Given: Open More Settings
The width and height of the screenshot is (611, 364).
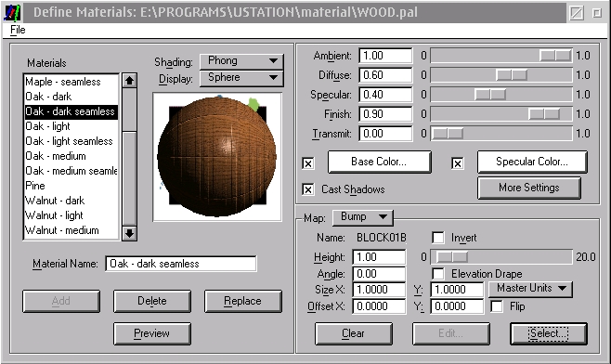Looking at the screenshot, I should click(529, 188).
